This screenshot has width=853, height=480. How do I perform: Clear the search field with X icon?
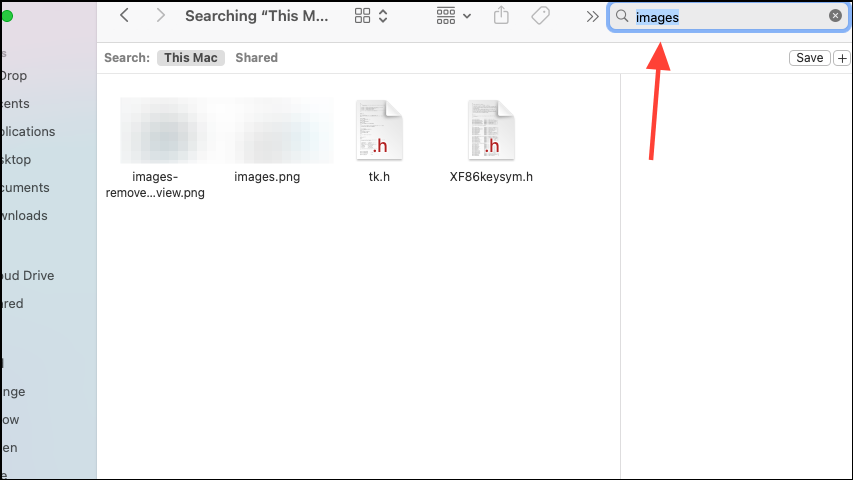click(835, 16)
